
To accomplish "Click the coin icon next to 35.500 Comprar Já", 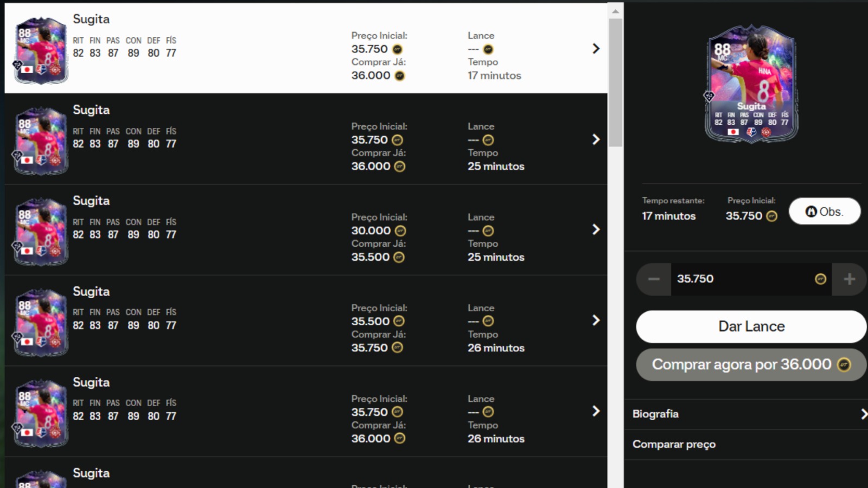I will (399, 258).
